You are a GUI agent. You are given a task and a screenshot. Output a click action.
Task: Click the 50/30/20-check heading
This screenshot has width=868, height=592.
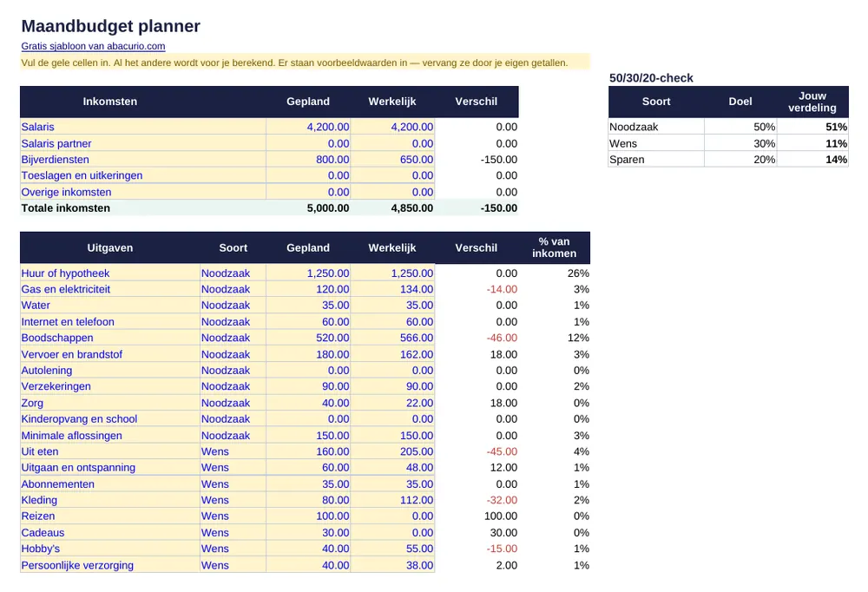point(651,78)
